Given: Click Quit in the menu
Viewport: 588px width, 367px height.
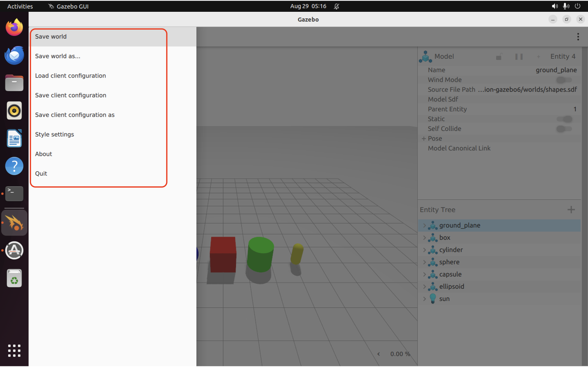Looking at the screenshot, I should pyautogui.click(x=41, y=173).
